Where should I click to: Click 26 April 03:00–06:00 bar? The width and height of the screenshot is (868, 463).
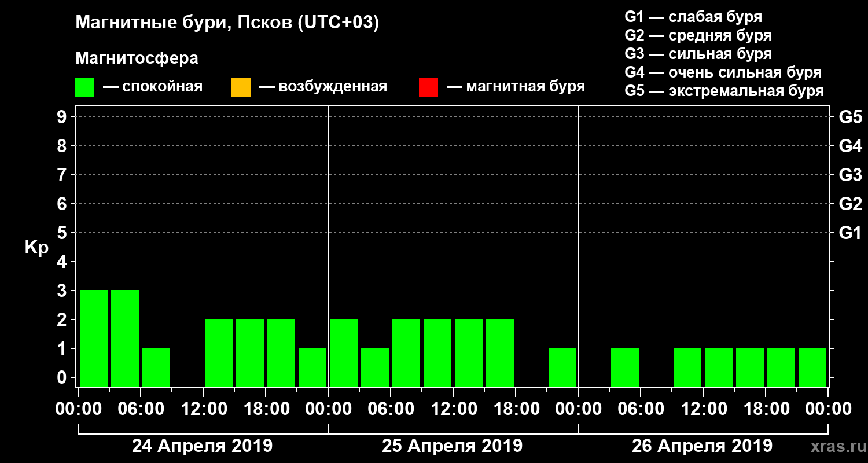[x=625, y=367]
